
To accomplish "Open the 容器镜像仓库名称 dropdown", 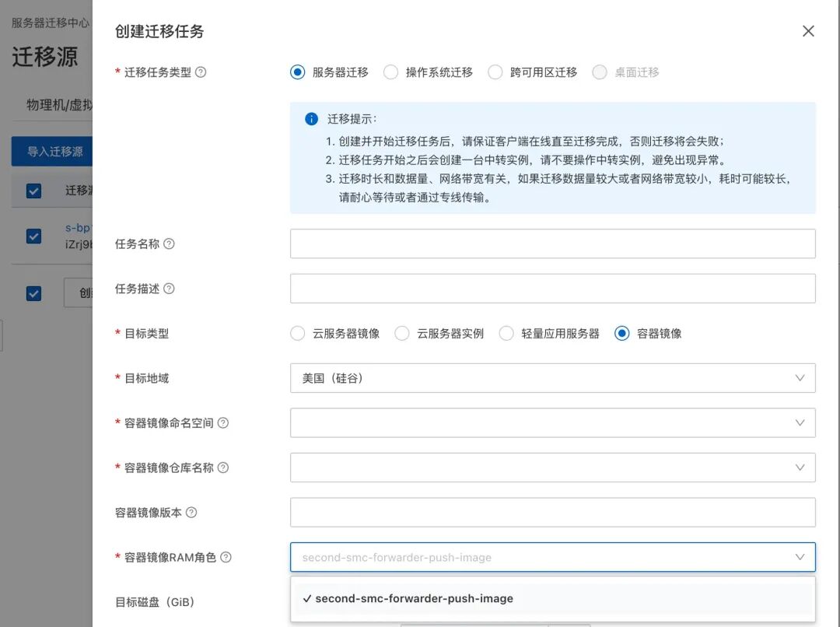I will click(x=553, y=468).
